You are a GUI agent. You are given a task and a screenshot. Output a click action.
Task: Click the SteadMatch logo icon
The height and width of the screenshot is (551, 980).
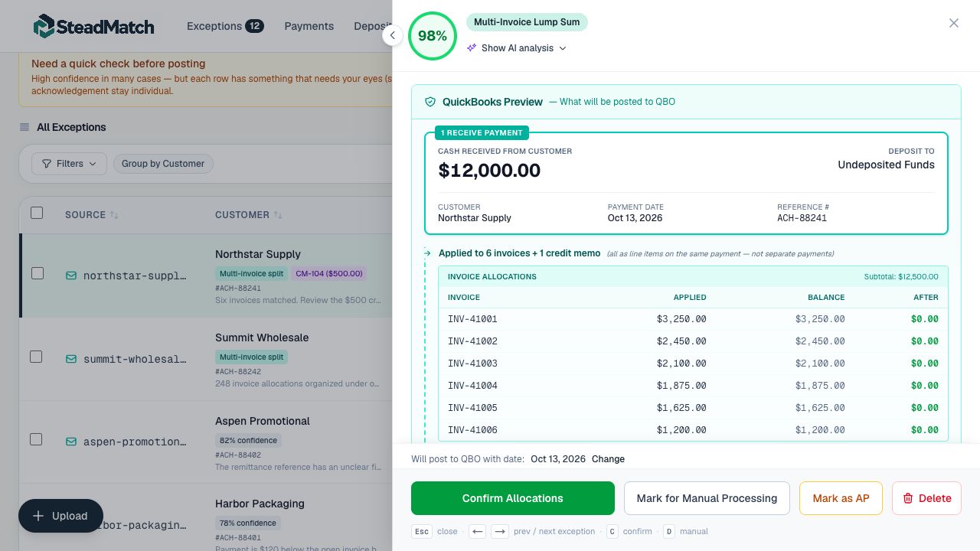point(44,26)
